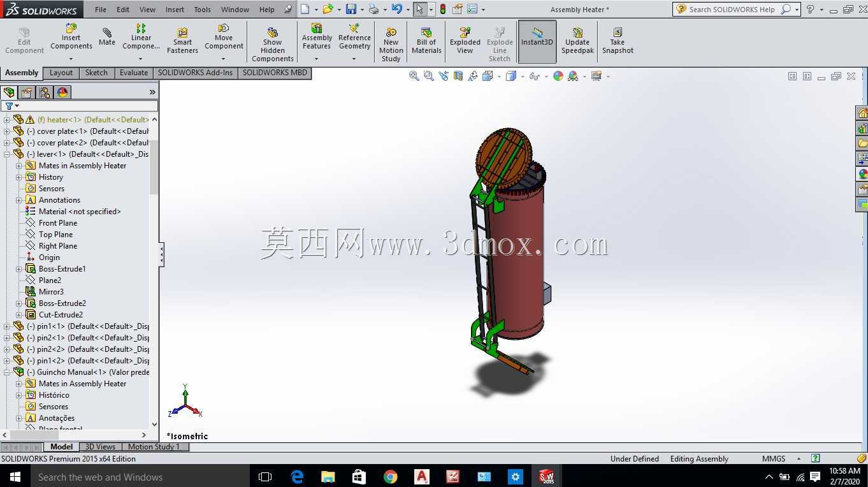Open Google Chrome from taskbar
This screenshot has width=868, height=487.
(390, 477)
